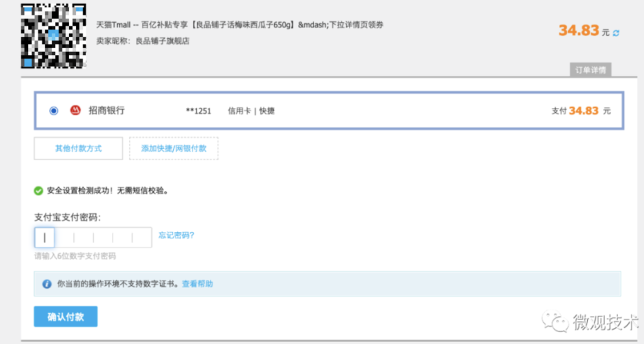Viewport: 644px width, 344px height.
Task: Click the large 34.83 total at top
Action: point(578,30)
